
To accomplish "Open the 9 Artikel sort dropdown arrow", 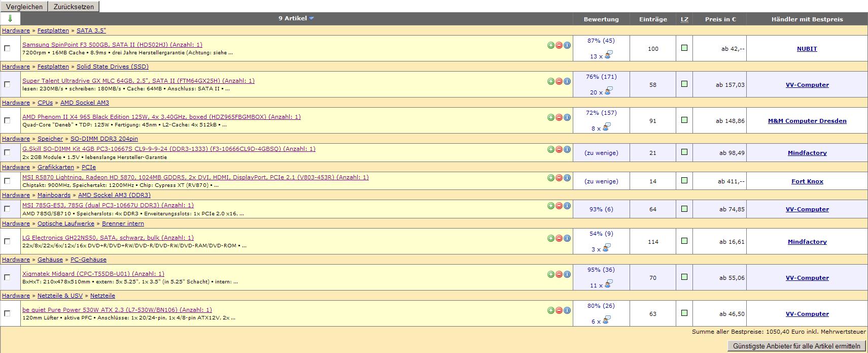I will [311, 18].
